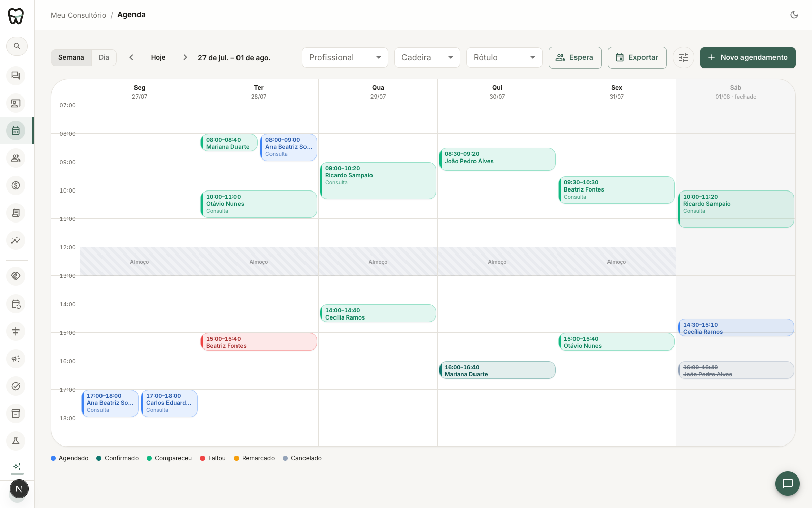Screen dimensions: 812x508
Task: Open Cecília Ramos 14:30–15:10 Saturday appointment
Action: pyautogui.click(x=736, y=328)
